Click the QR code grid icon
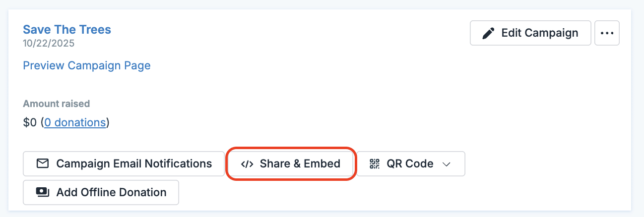The width and height of the screenshot is (644, 217). 375,164
